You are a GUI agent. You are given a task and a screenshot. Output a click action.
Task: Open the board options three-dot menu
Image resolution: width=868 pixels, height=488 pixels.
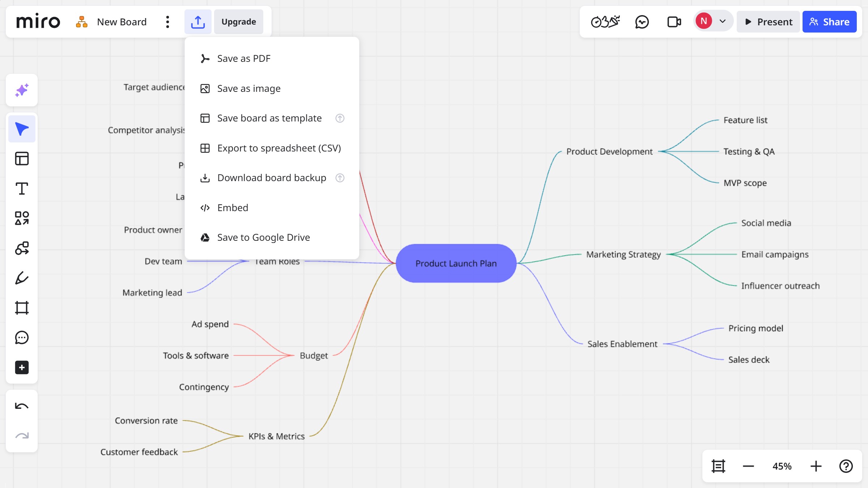pyautogui.click(x=167, y=22)
